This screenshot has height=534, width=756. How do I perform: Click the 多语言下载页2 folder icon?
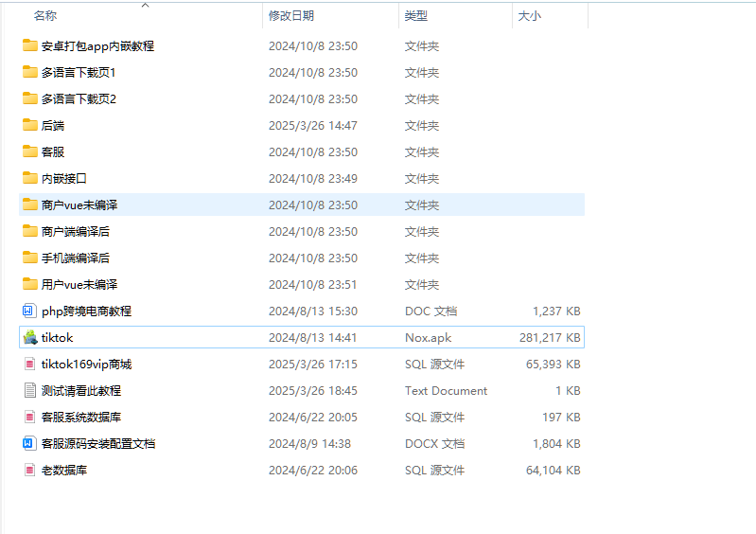click(30, 98)
